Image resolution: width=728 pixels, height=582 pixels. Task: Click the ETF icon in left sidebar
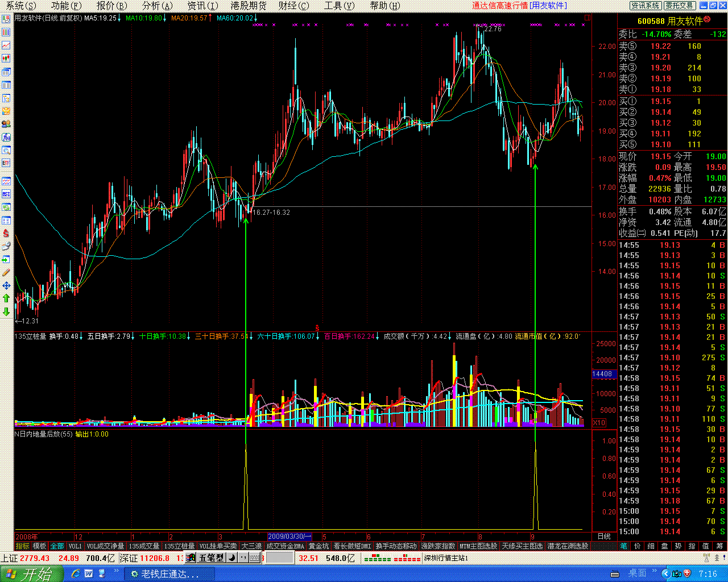(6, 163)
